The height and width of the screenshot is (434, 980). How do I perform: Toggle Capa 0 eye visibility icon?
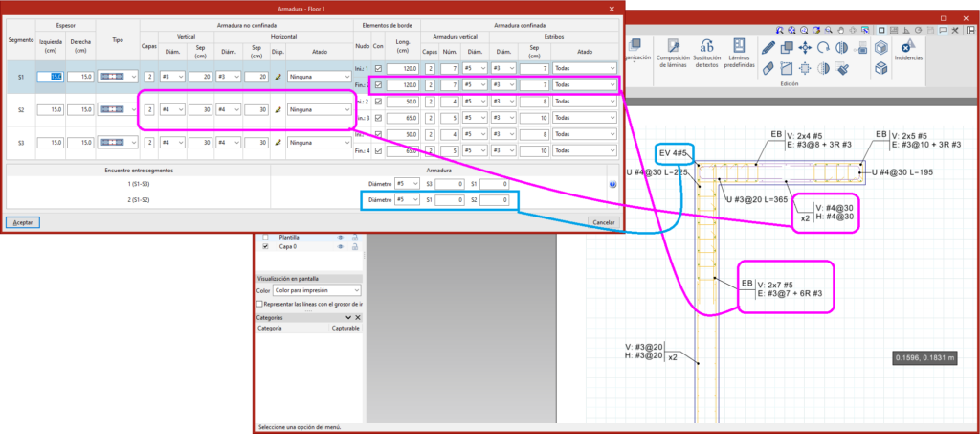coord(342,247)
